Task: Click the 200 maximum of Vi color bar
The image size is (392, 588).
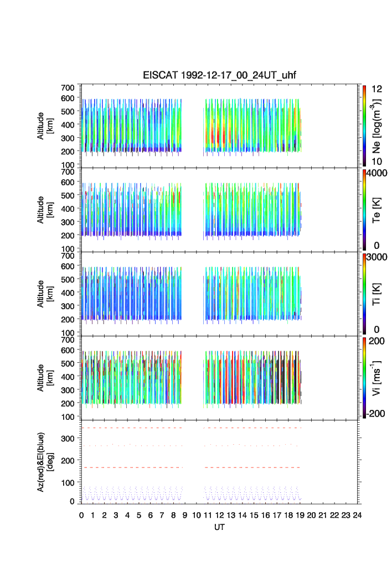Action: 376,341
